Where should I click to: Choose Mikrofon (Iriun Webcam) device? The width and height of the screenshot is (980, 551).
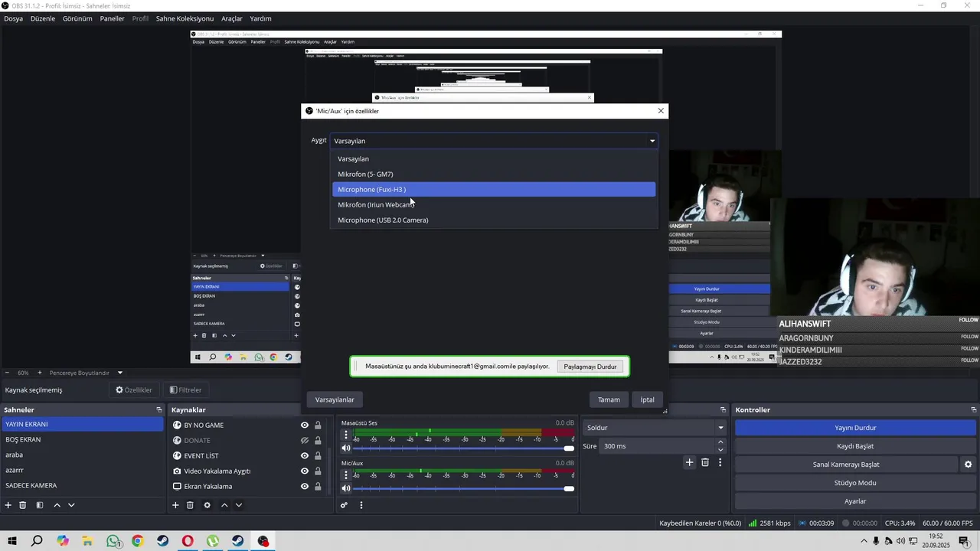click(494, 204)
